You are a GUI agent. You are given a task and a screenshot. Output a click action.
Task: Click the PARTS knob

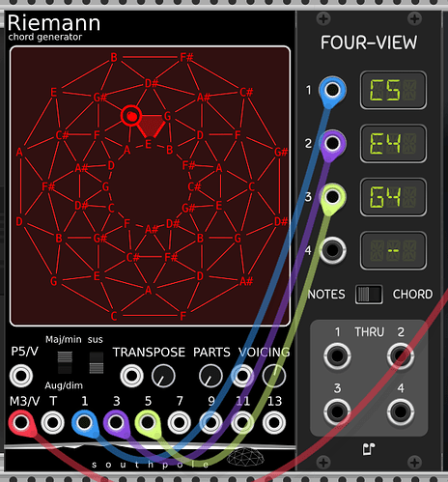point(210,376)
